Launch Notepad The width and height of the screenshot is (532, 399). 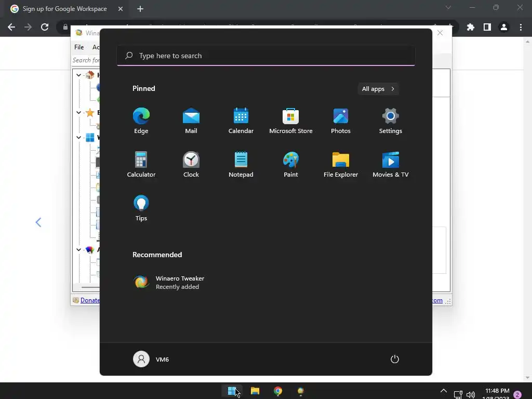[x=241, y=164]
